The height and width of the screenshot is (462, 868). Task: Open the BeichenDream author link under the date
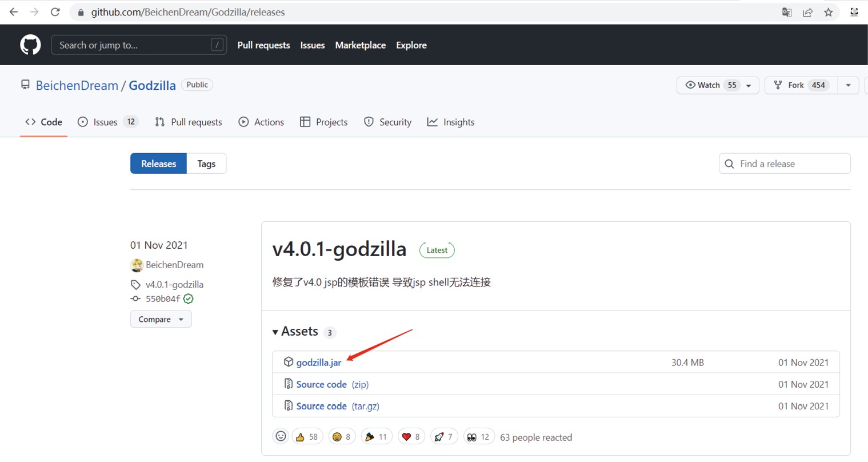point(174,265)
